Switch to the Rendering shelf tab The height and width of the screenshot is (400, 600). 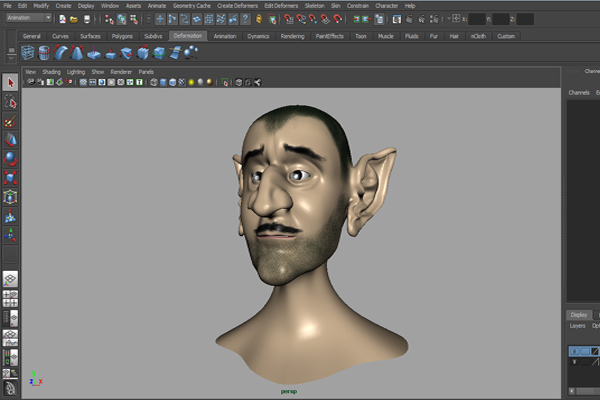coord(292,36)
